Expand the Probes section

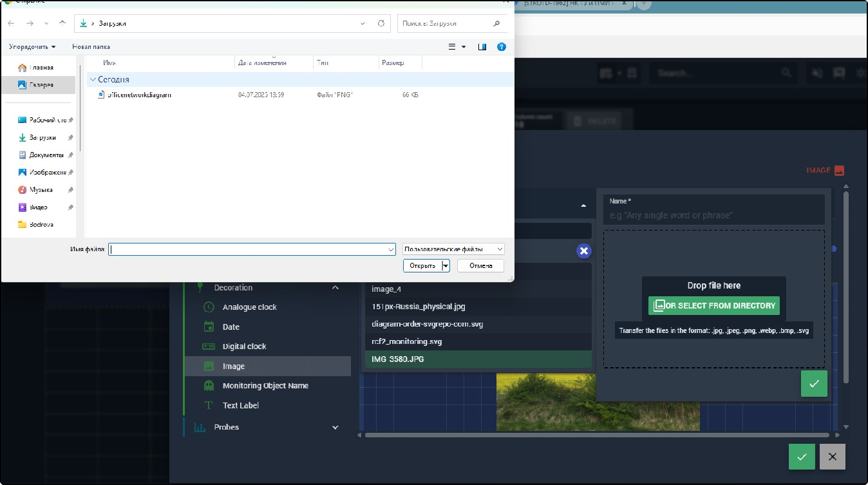tap(335, 427)
